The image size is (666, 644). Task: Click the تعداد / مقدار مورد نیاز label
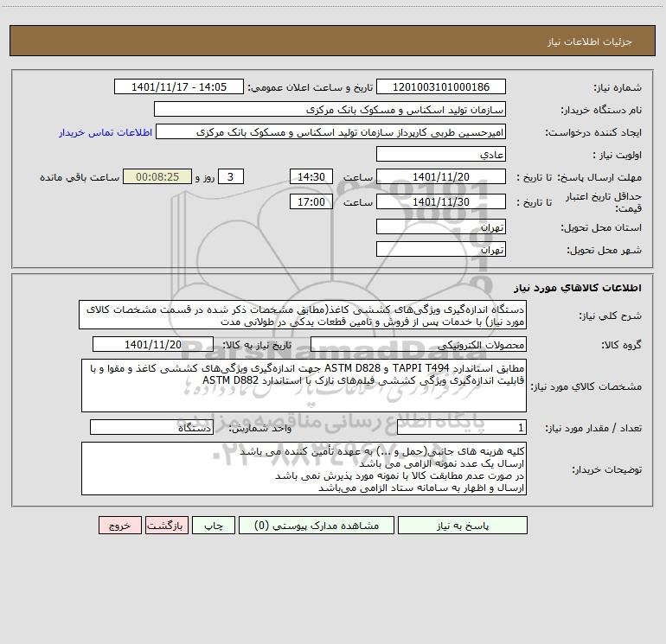coord(593,428)
